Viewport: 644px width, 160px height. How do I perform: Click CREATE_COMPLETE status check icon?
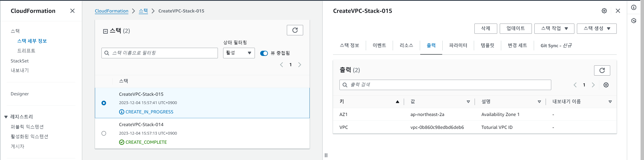pos(121,142)
